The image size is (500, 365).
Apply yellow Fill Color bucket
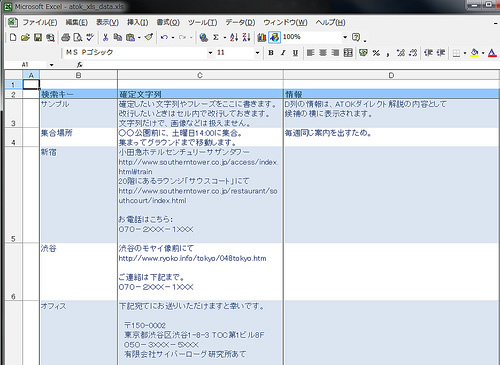click(x=475, y=53)
